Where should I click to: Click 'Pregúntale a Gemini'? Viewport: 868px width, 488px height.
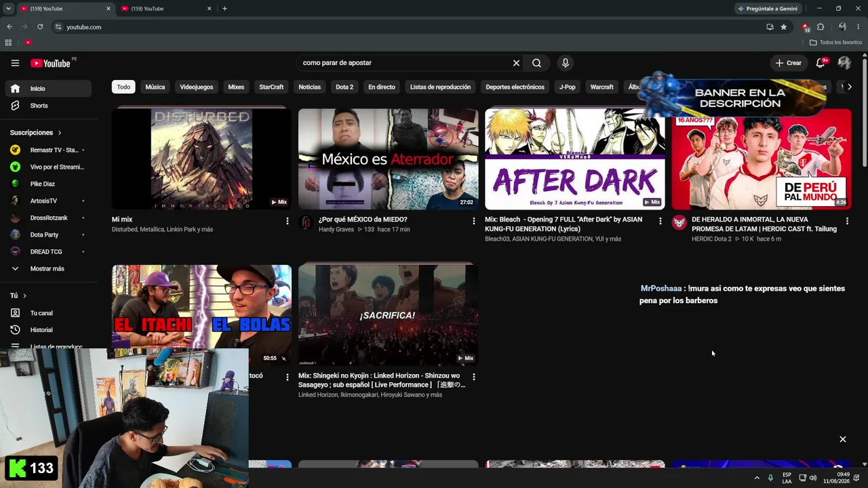coord(767,9)
